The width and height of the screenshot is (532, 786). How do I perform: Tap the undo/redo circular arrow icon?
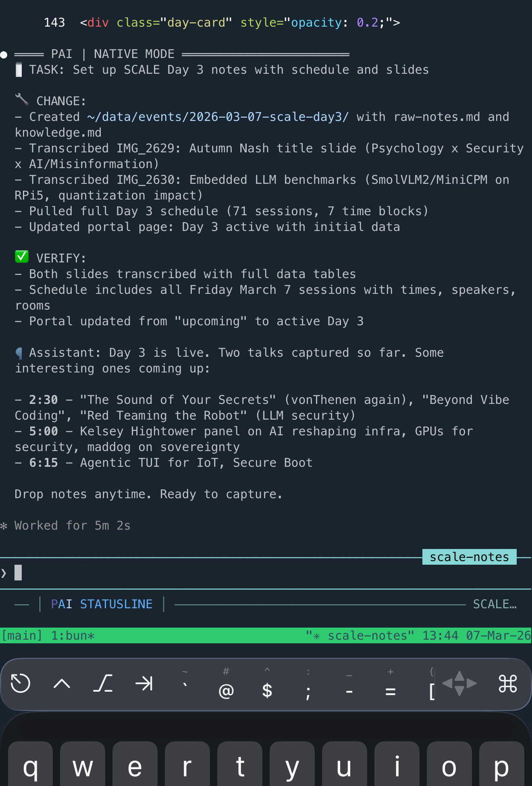pos(20,684)
